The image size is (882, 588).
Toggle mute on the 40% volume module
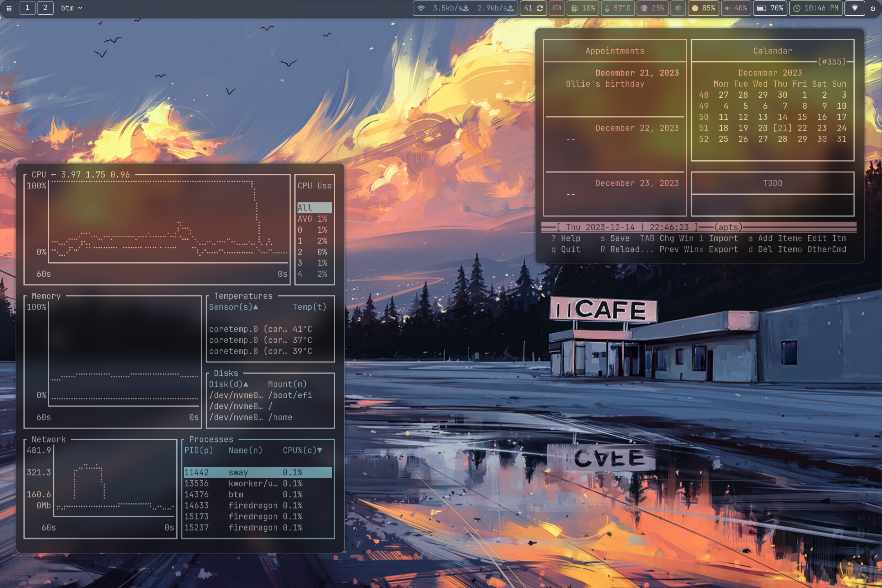tap(736, 8)
